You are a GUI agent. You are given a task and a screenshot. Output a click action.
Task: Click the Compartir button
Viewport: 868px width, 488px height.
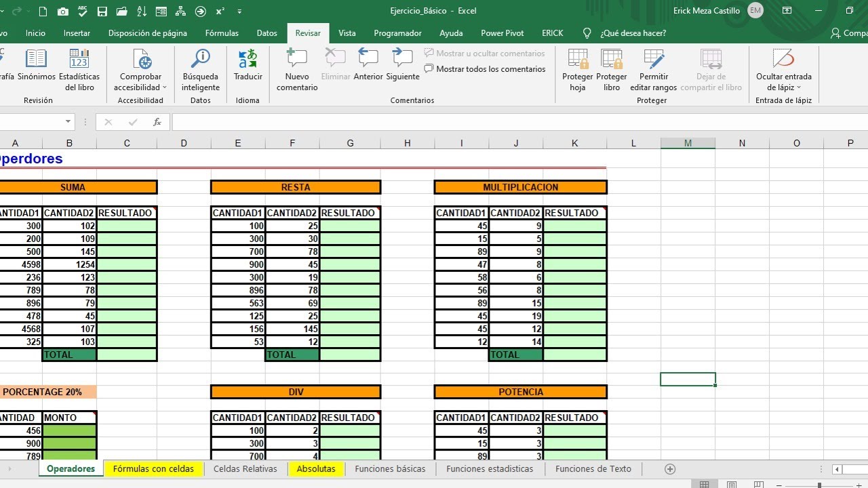click(x=849, y=33)
